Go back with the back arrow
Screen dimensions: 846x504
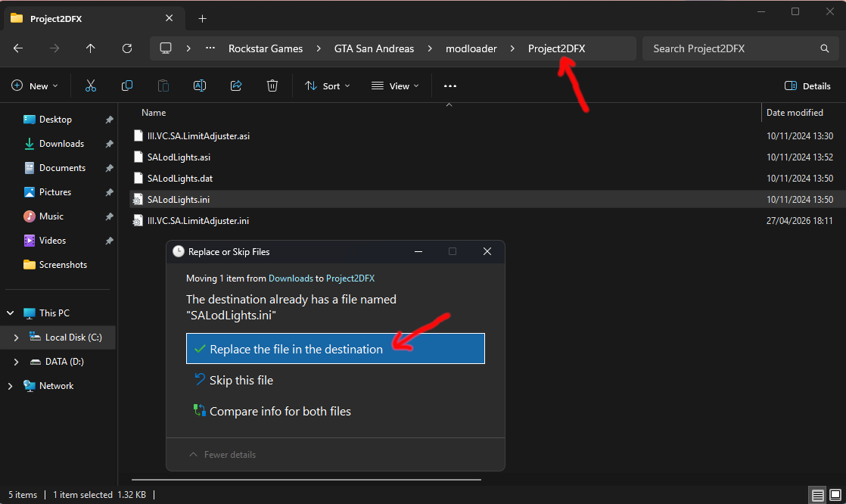(18, 48)
